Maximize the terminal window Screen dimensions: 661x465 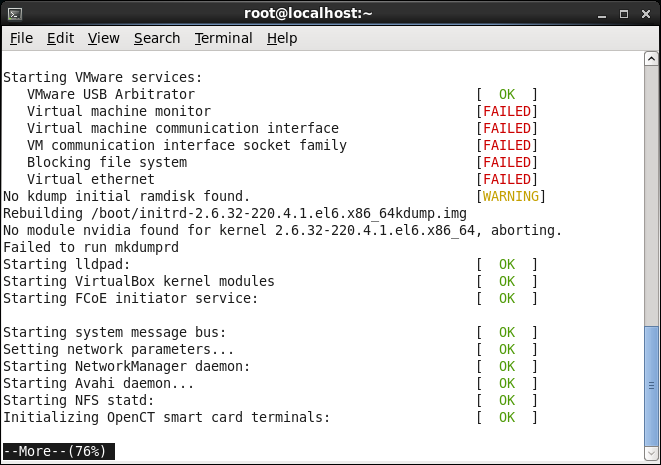(623, 13)
